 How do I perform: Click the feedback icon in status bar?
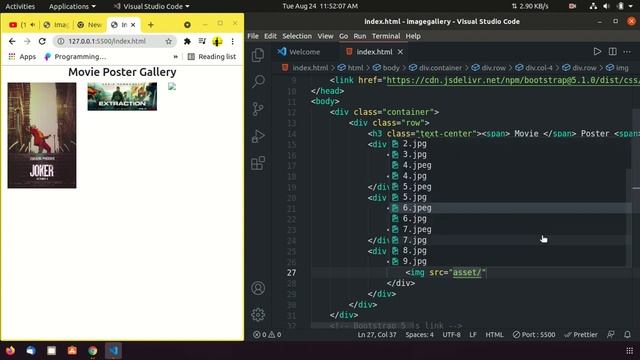coord(611,335)
